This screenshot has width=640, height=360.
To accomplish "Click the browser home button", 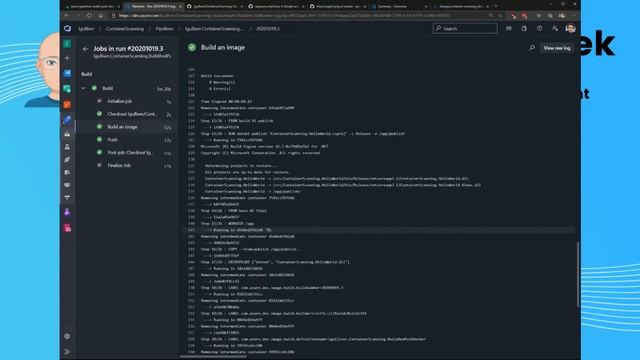I will click(x=101, y=16).
